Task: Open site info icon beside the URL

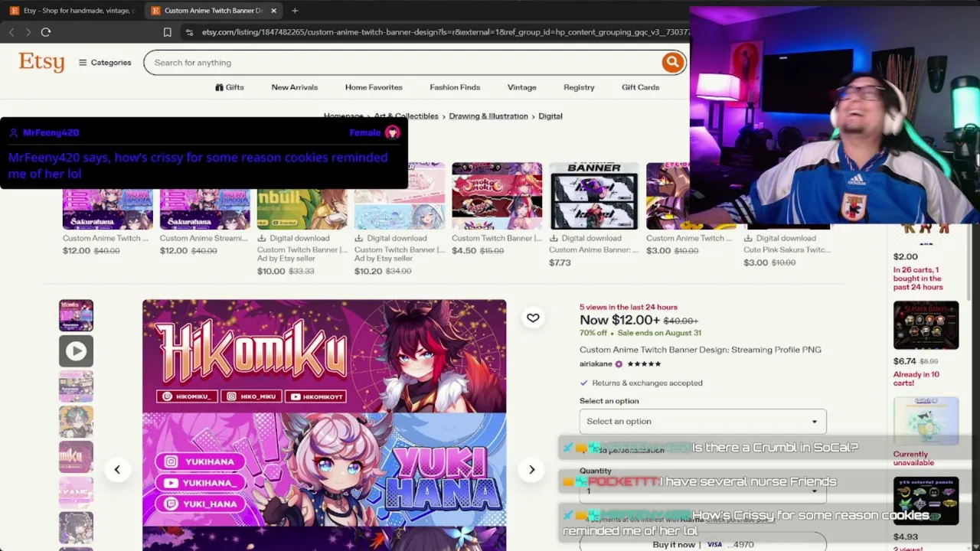Action: (189, 32)
